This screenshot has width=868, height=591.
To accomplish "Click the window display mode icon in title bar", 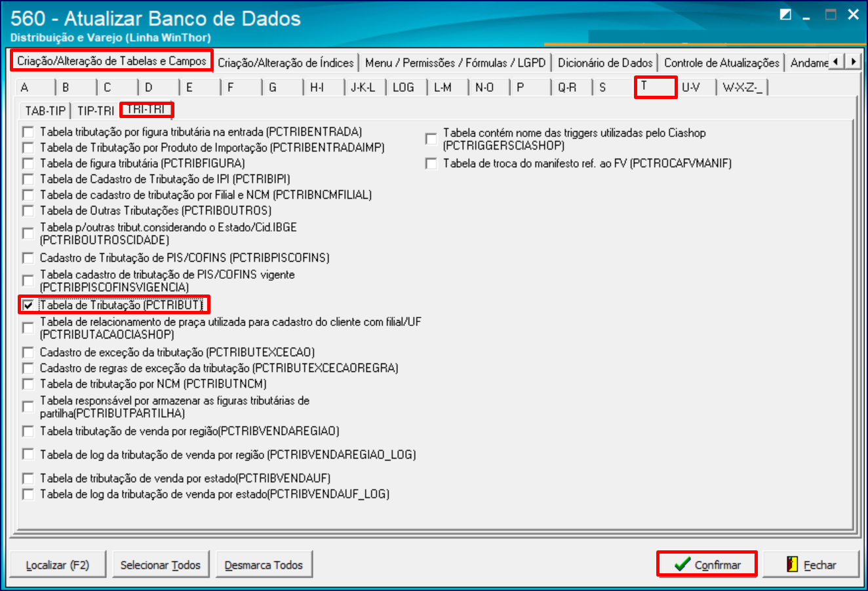I will pyautogui.click(x=785, y=14).
